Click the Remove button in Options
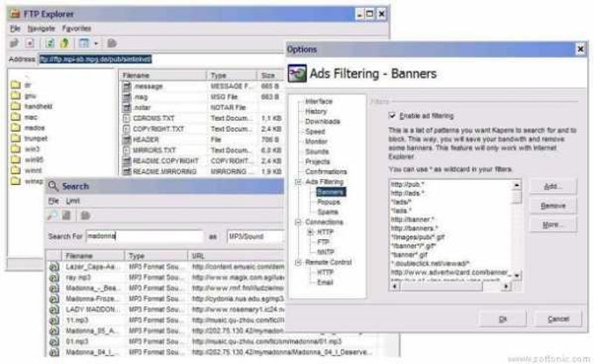Viewport: 594px width, 364px height. tap(553, 206)
